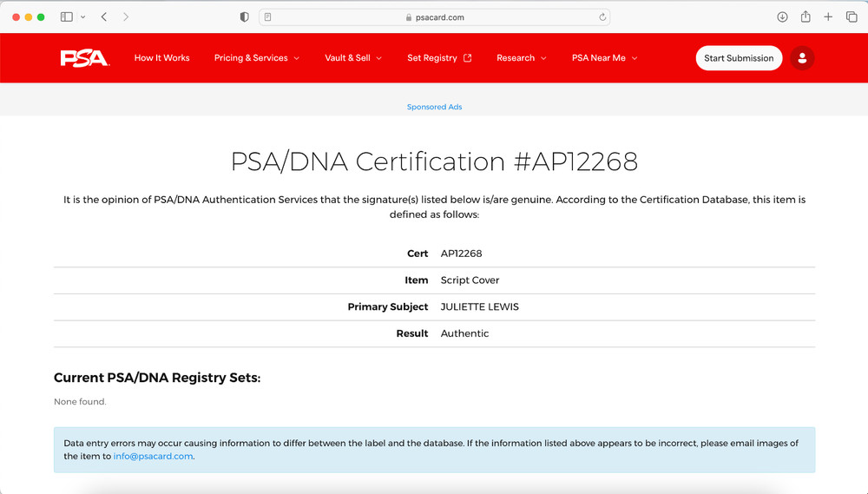Screen dimensions: 868x494
Task: Click the PSA/DNA Certification #AP12268 heading
Action: (435, 161)
